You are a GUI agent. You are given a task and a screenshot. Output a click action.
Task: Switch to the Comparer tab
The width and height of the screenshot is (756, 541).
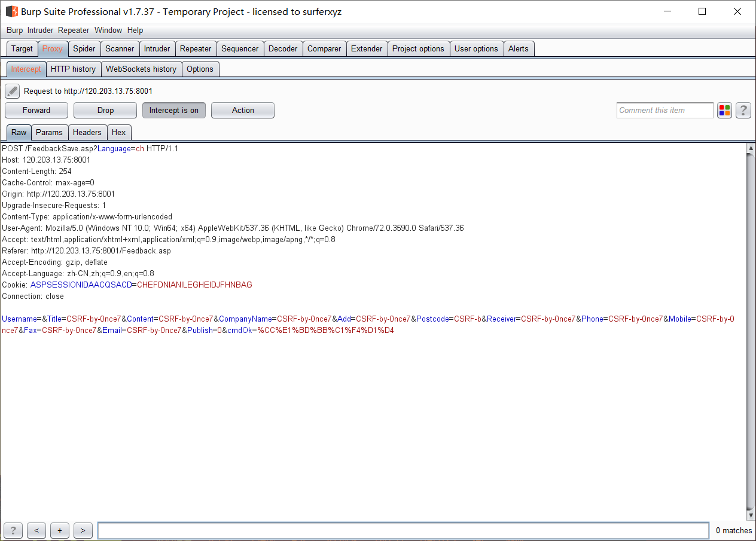coord(324,49)
